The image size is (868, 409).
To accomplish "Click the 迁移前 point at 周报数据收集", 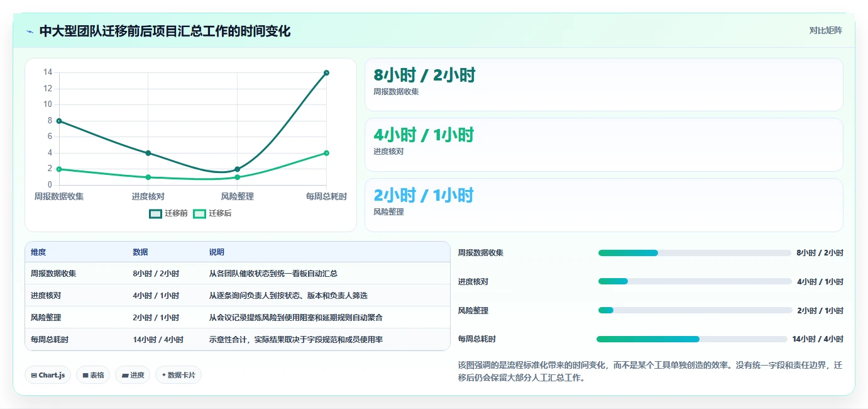I will click(59, 121).
